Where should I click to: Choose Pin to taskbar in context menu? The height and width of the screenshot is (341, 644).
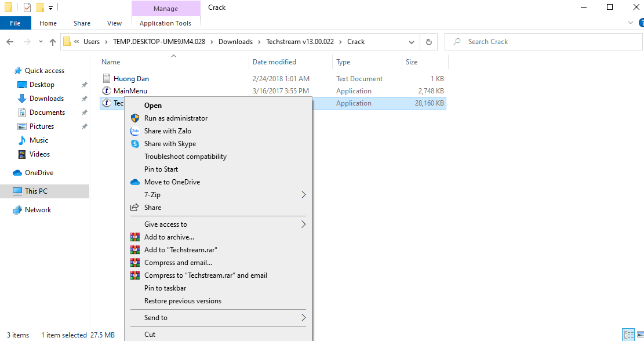click(x=165, y=288)
